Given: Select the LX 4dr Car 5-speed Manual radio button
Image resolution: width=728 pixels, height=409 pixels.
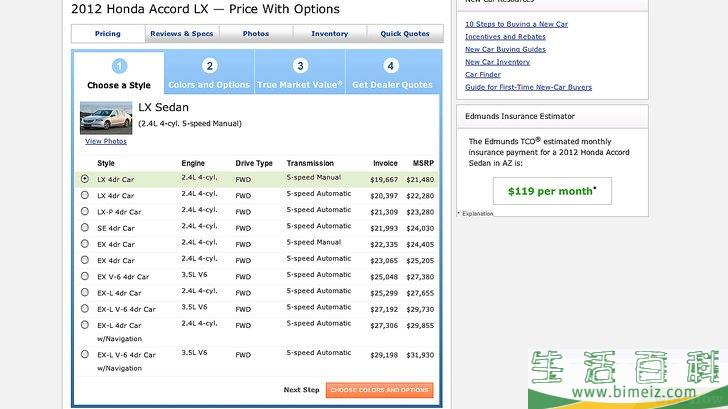Looking at the screenshot, I should point(84,179).
